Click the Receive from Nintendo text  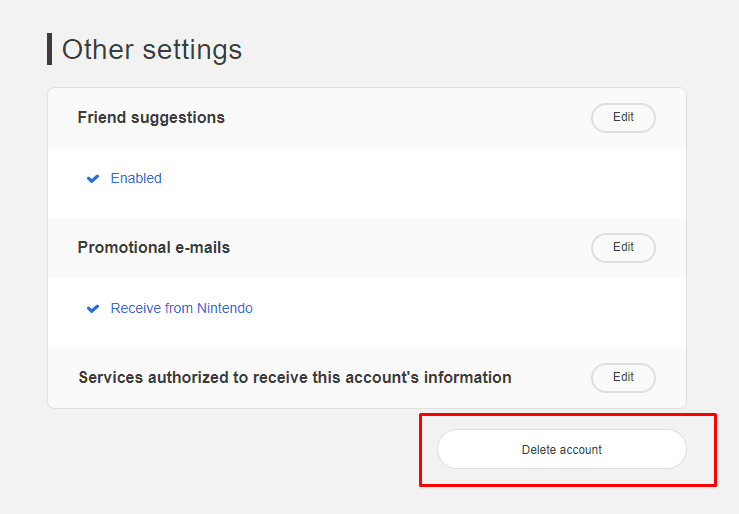[x=182, y=309]
